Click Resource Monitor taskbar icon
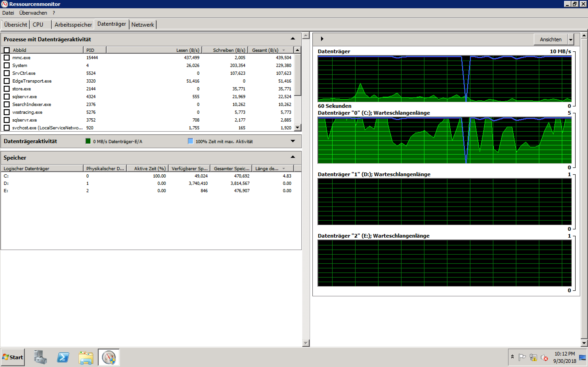The image size is (588, 367). (x=109, y=357)
